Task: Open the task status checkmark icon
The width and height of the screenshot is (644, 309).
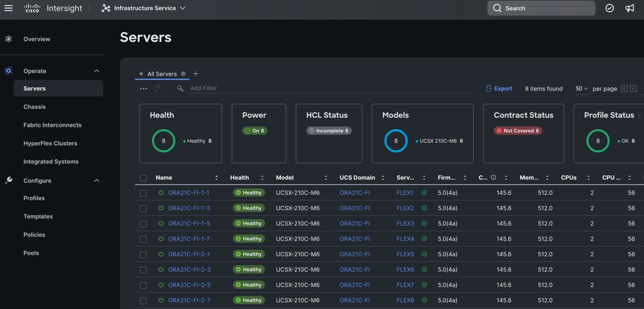Action: click(x=609, y=8)
